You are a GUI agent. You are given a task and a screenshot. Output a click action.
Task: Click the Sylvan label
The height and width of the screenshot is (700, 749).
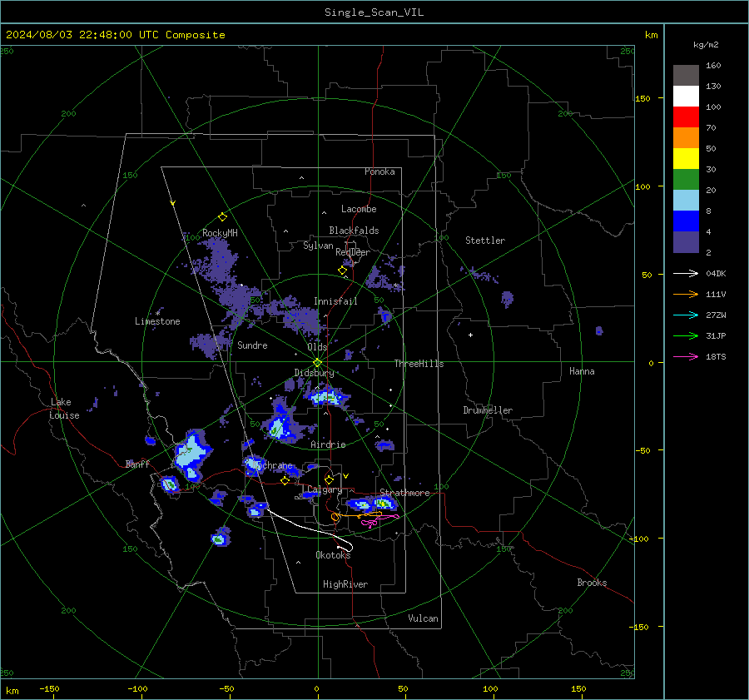tap(318, 246)
